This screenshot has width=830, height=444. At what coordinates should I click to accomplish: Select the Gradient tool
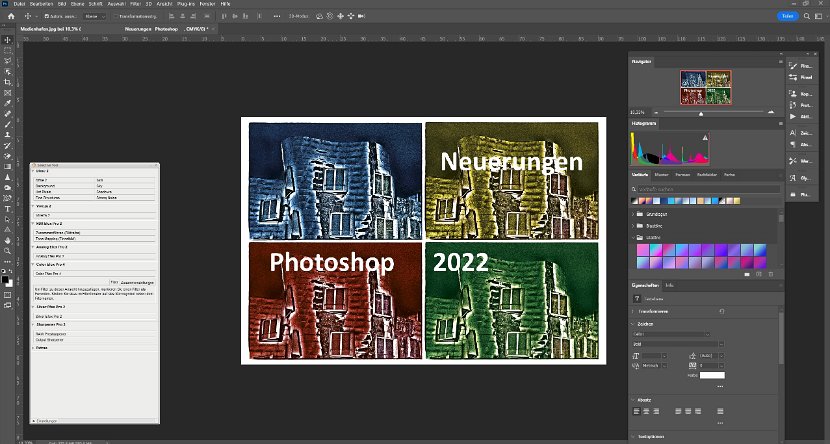(7, 167)
